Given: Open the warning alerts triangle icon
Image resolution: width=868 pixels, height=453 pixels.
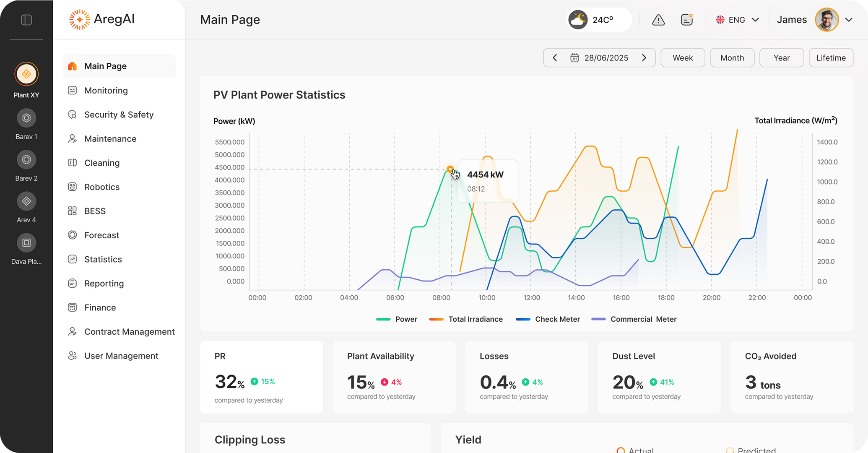Looking at the screenshot, I should [x=658, y=20].
